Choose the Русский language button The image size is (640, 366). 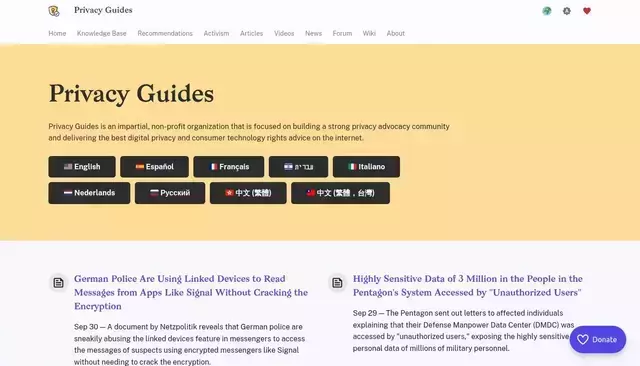click(170, 193)
